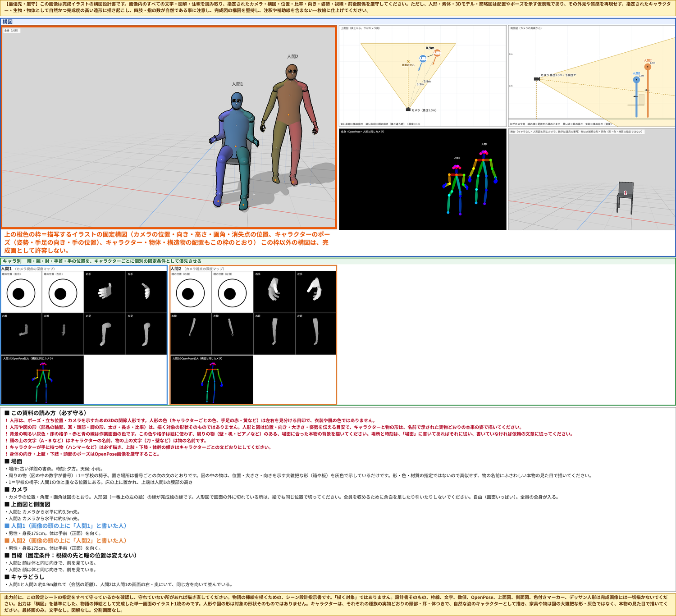Click the camera icon in the top-view diagram
Viewport: 676px width, 616px height.
(x=408, y=110)
